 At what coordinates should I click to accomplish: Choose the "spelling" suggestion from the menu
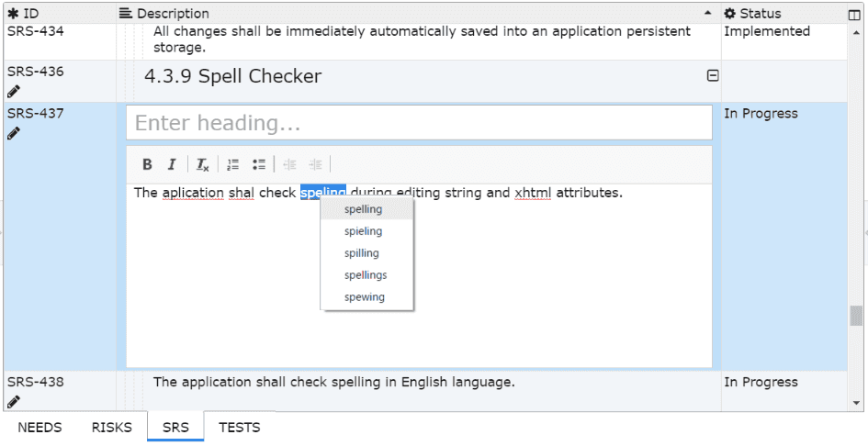pyautogui.click(x=364, y=209)
